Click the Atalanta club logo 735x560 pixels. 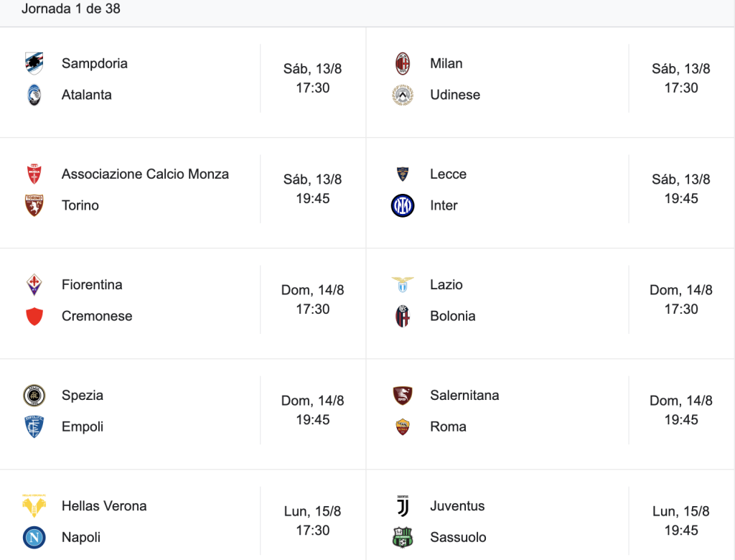point(34,95)
